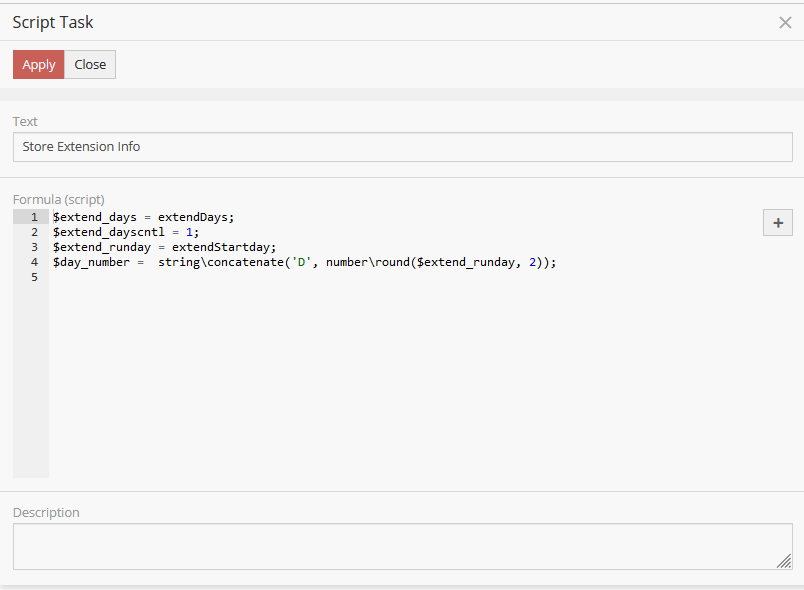
Task: Click the extendStartday value in line three
Action: (220, 247)
